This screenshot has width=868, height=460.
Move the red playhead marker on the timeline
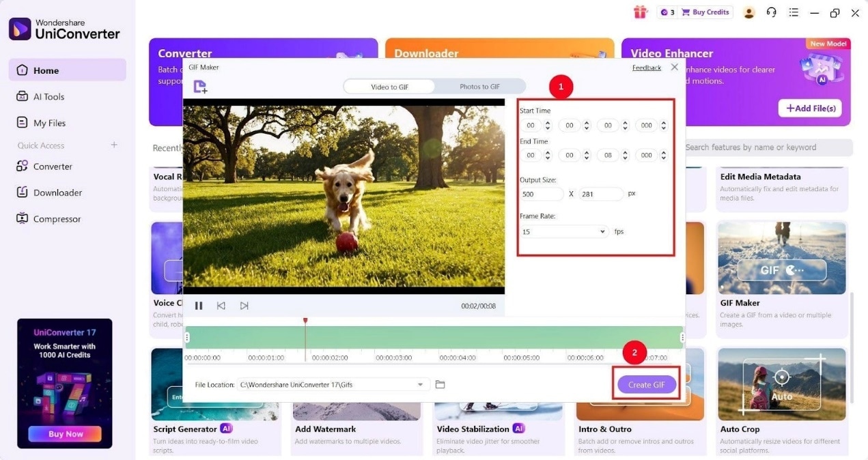coord(305,319)
